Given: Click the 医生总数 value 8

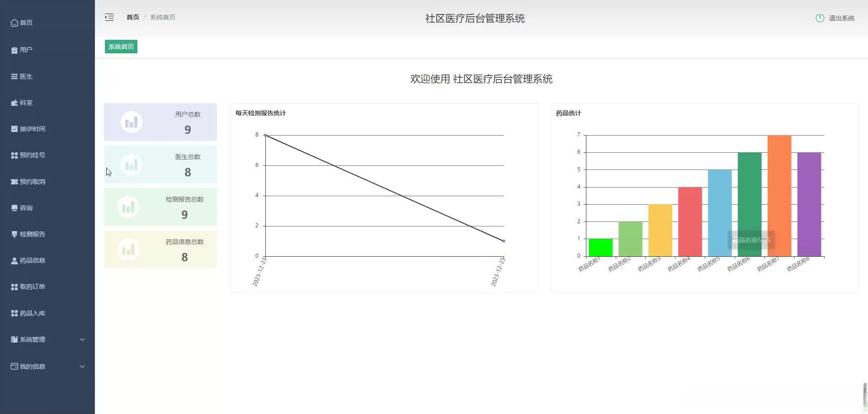Looking at the screenshot, I should coord(188,172).
